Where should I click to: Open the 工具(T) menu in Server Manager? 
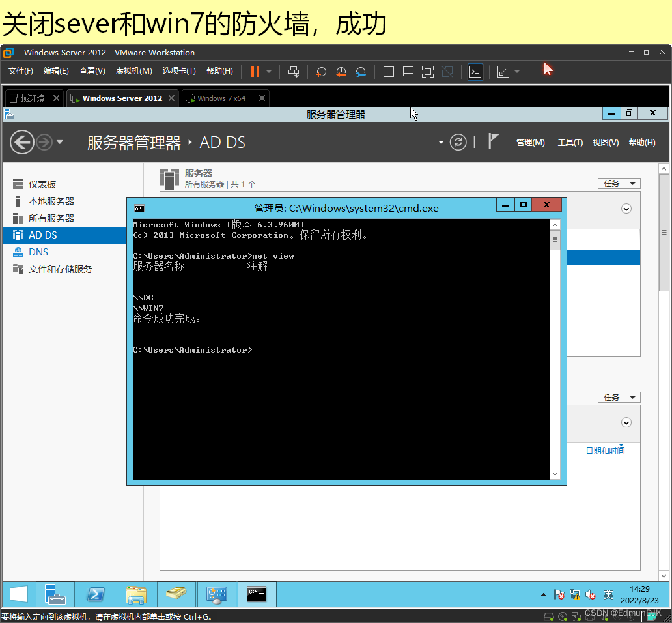(x=570, y=142)
